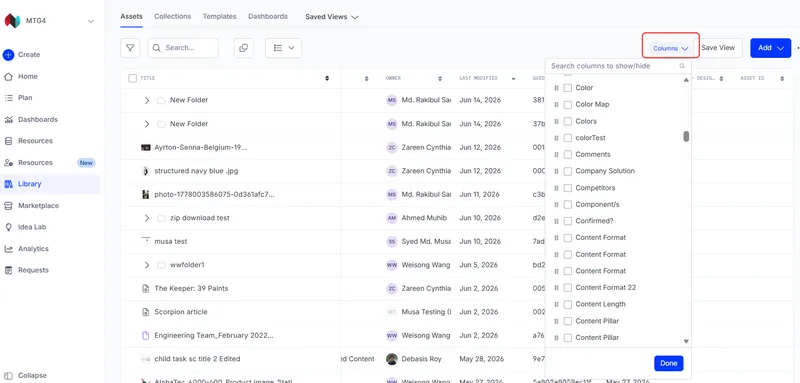Click the columns list scroll-down arrow
Screen dimensions: 800x383
(x=686, y=341)
